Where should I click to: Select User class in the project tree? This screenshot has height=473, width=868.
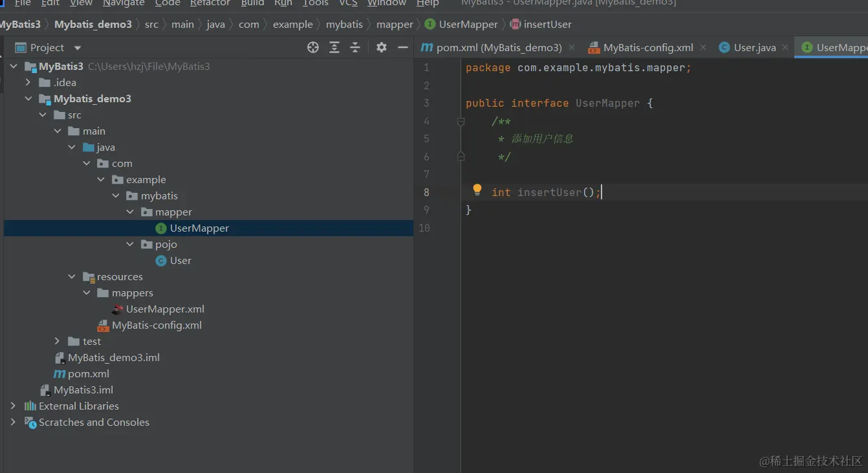pyautogui.click(x=180, y=260)
